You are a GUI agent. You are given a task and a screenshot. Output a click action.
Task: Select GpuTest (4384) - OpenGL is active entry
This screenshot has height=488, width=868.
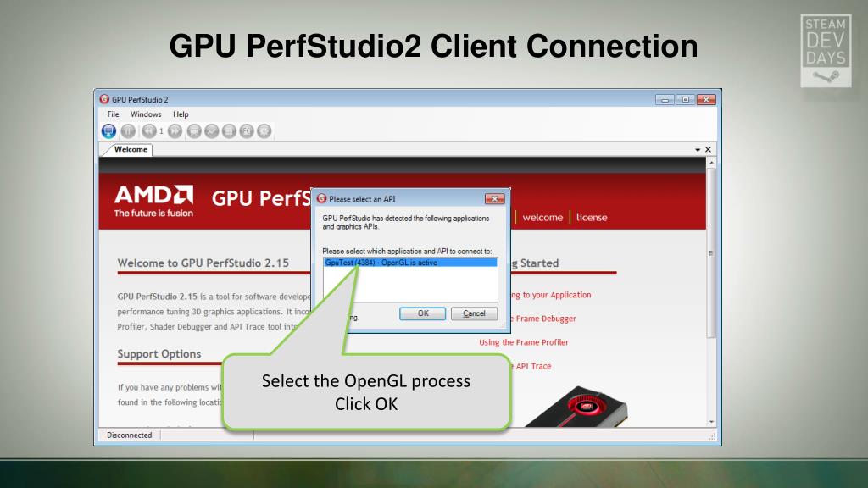410,263
